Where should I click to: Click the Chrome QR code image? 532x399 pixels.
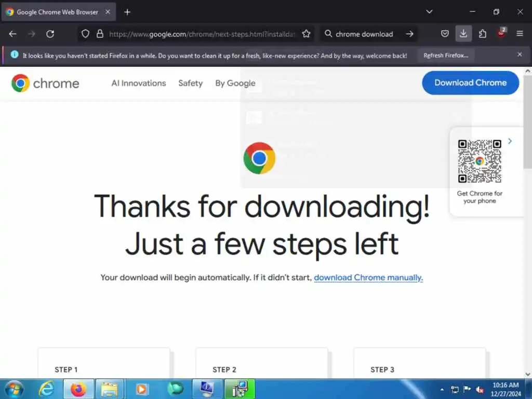[480, 161]
